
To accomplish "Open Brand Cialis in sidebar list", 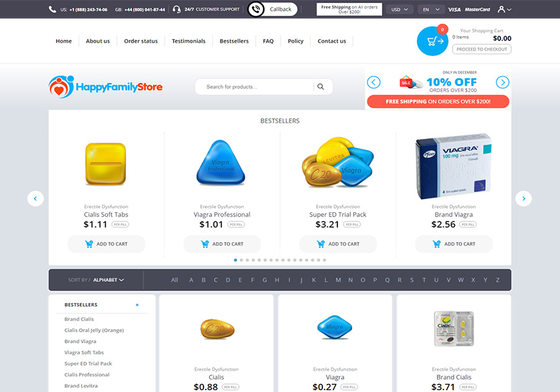I will click(x=79, y=319).
